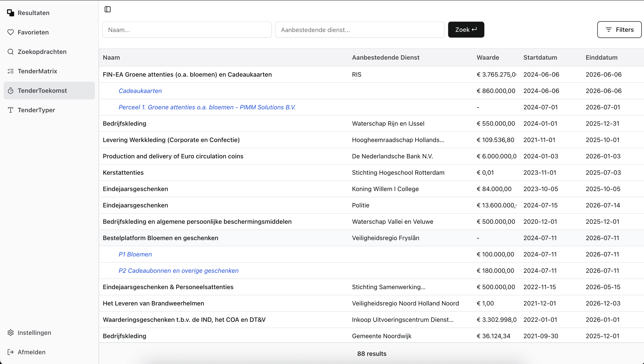
Task: Select the TenderTyper letter icon
Action: click(x=11, y=110)
